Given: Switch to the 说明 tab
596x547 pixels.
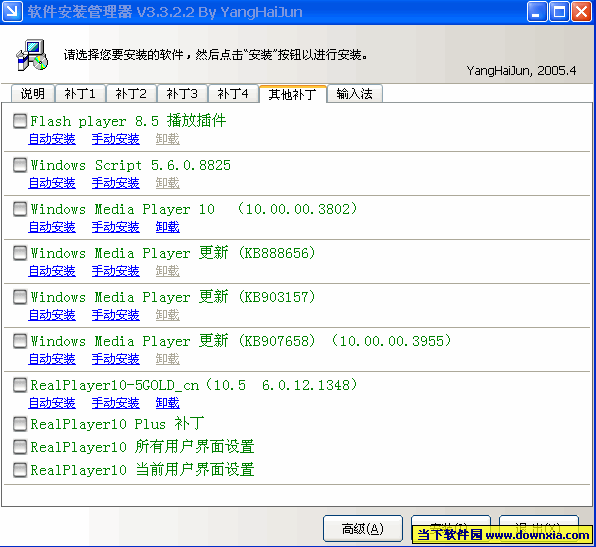Looking at the screenshot, I should click(x=33, y=94).
